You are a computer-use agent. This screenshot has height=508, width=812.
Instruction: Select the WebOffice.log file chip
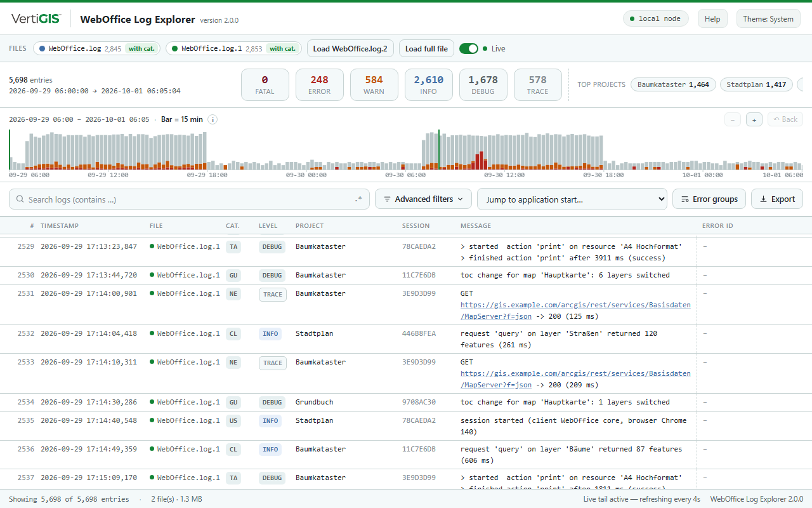click(x=96, y=48)
